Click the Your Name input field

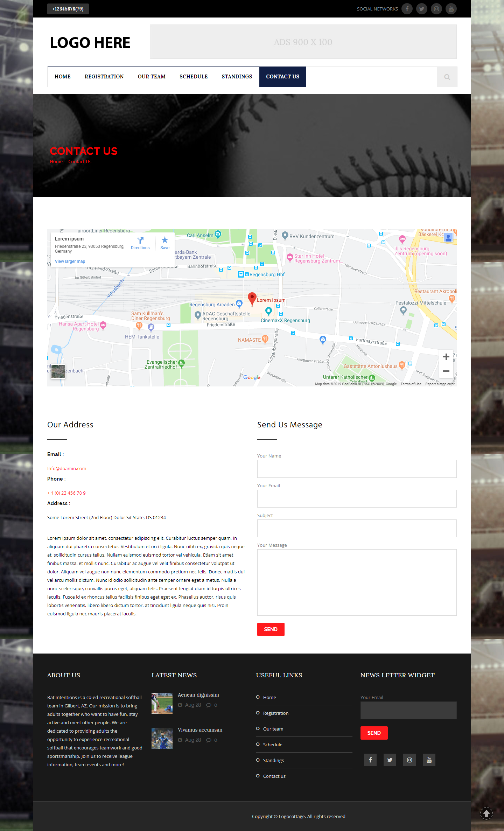click(357, 469)
